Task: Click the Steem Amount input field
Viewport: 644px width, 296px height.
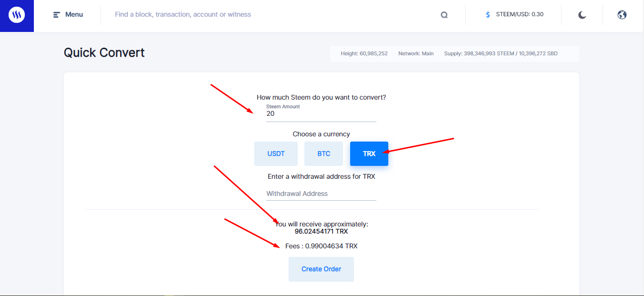Action: pos(321,114)
